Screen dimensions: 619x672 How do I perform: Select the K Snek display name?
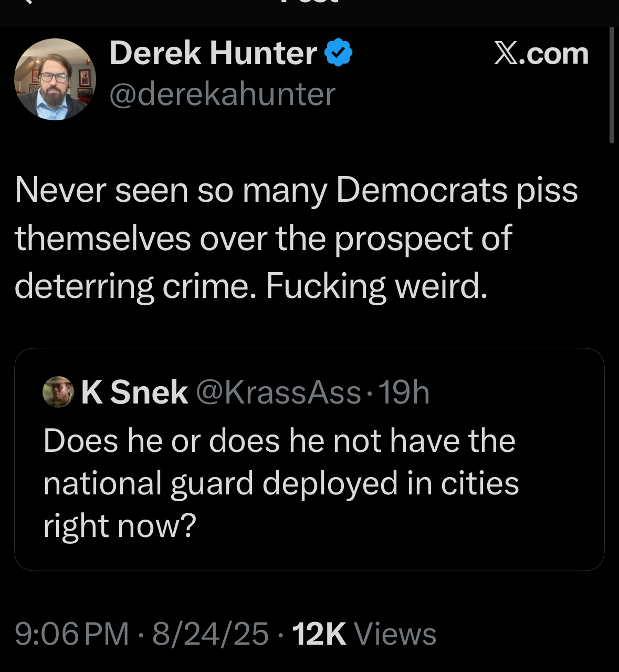click(134, 392)
